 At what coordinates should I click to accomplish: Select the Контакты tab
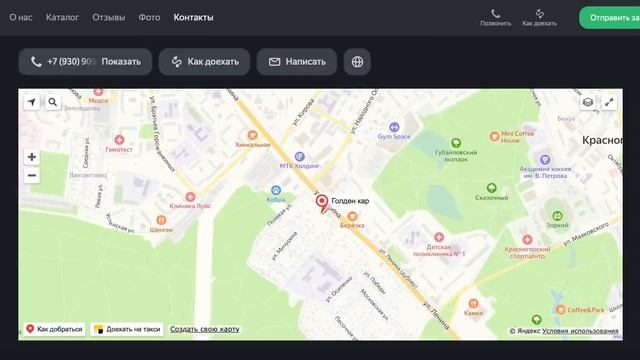click(x=193, y=18)
